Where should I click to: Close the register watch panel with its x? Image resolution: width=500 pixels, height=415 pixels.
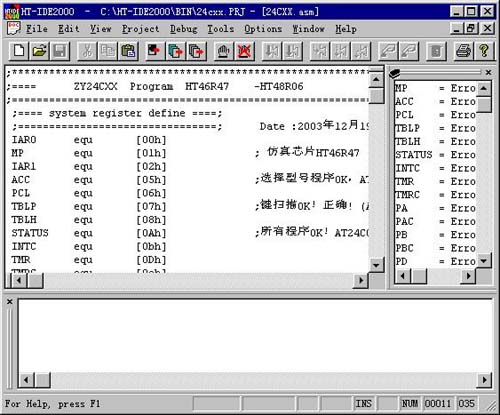click(x=488, y=72)
